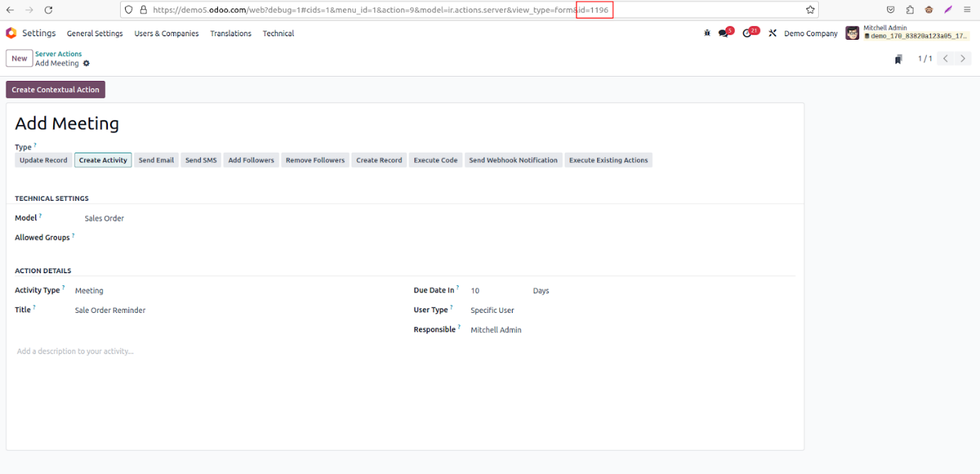The image size is (980, 474).
Task: Open the Translations menu
Action: tap(231, 33)
